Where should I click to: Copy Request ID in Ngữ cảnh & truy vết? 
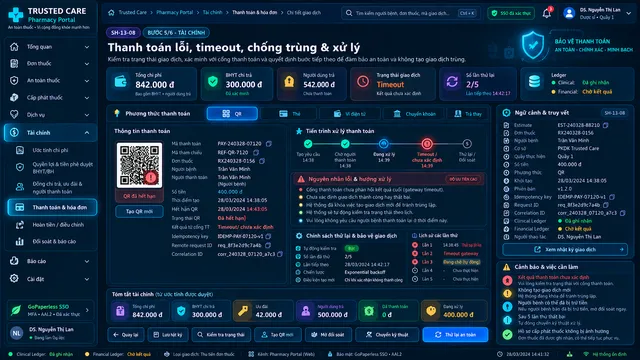click(606, 205)
